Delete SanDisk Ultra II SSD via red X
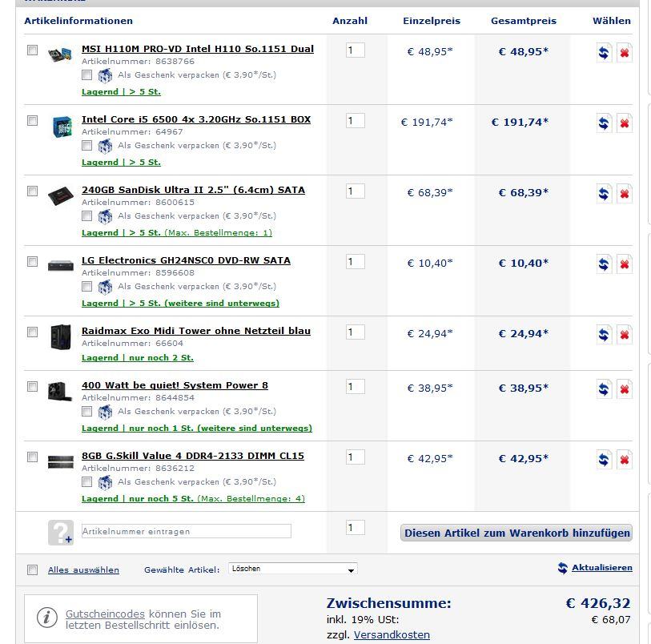The height and width of the screenshot is (644, 651). [x=624, y=194]
